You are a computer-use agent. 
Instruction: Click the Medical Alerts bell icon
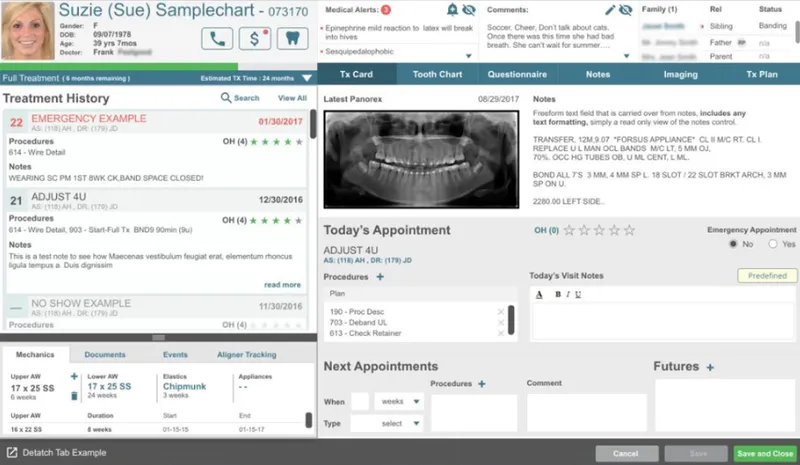click(x=452, y=10)
